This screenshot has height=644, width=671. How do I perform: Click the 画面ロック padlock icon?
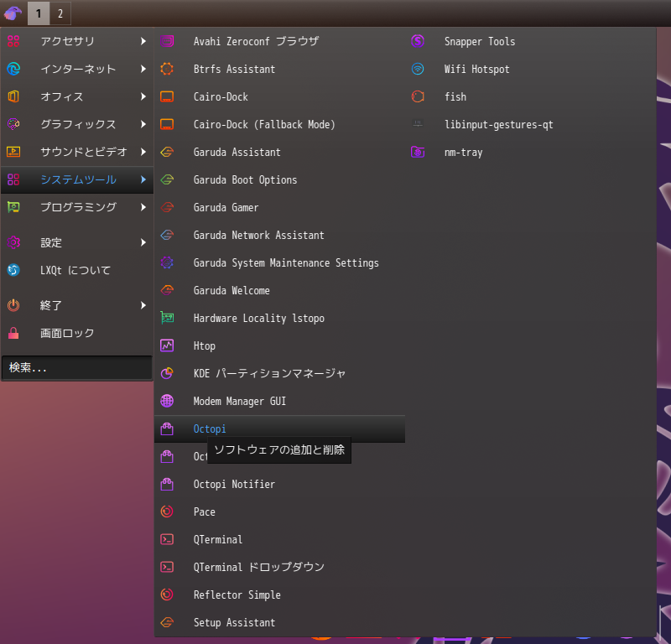click(x=13, y=333)
